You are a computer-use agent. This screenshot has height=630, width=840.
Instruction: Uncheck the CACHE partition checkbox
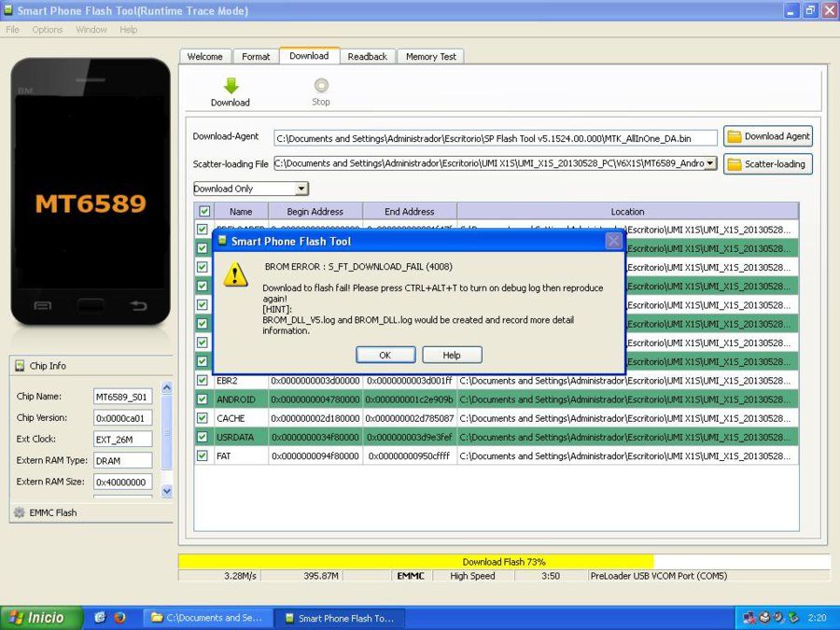202,418
